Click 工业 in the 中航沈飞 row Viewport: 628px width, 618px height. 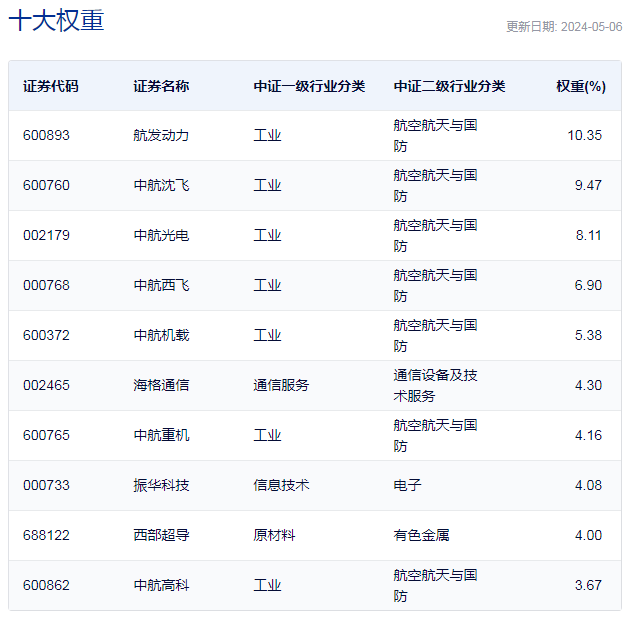[267, 185]
